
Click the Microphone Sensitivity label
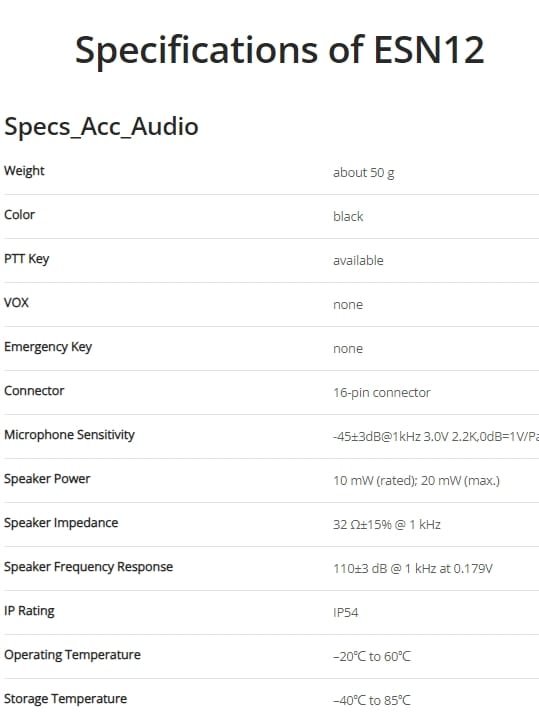click(x=70, y=435)
